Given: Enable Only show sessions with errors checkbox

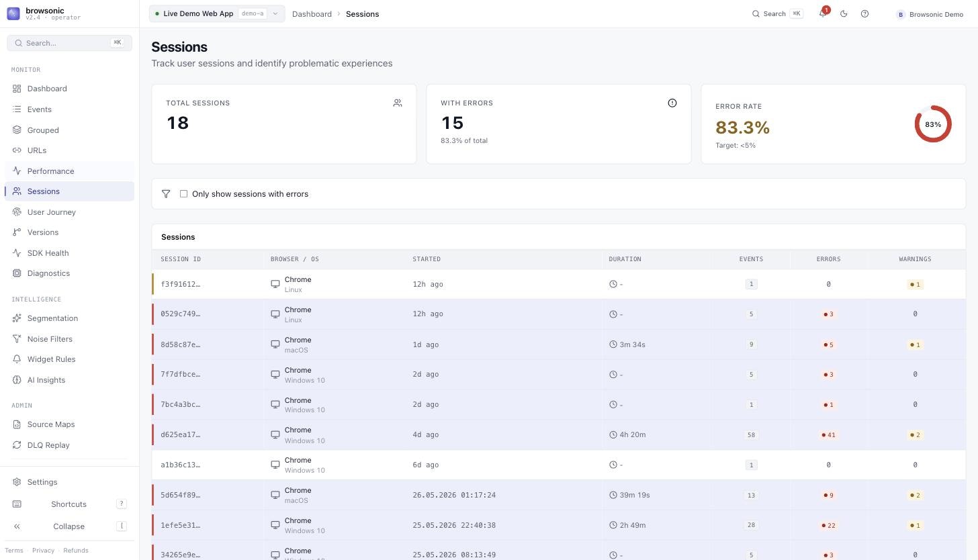Looking at the screenshot, I should (x=183, y=194).
